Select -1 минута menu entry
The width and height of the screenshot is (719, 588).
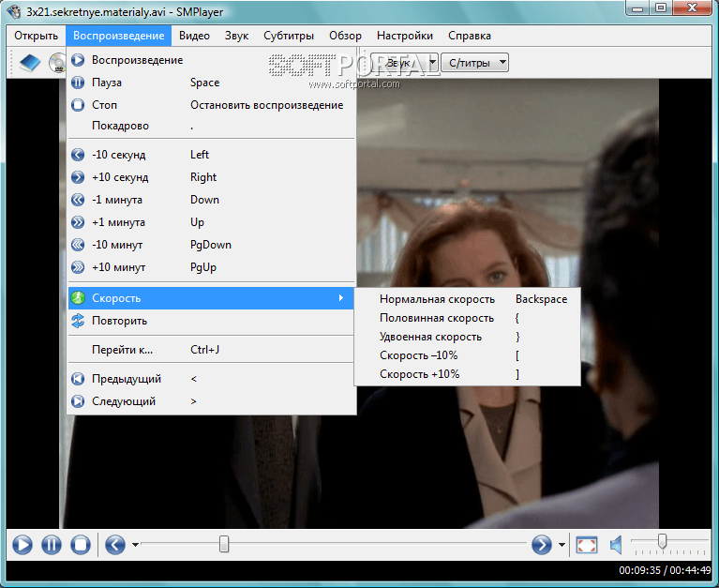pos(211,200)
